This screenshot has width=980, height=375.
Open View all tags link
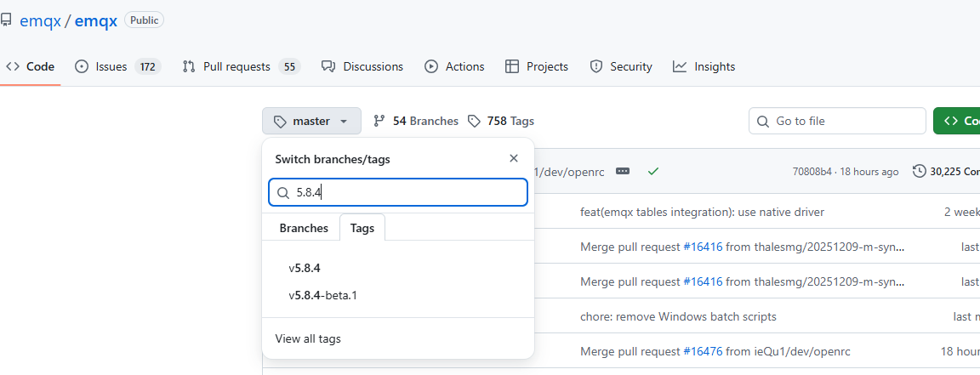(x=308, y=338)
